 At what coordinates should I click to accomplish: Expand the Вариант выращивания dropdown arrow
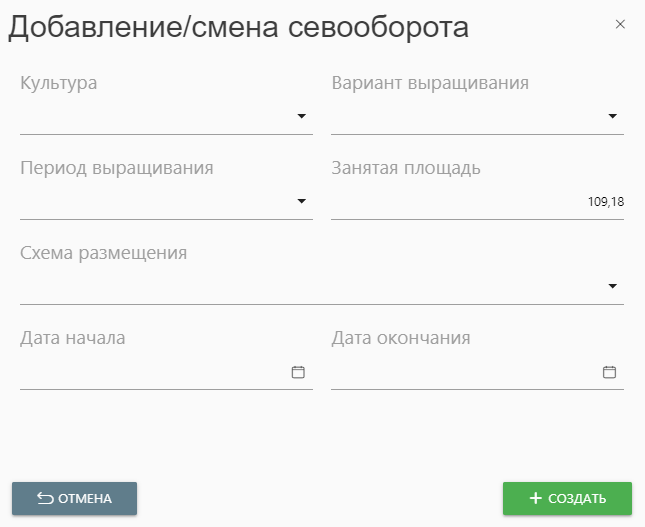[612, 117]
